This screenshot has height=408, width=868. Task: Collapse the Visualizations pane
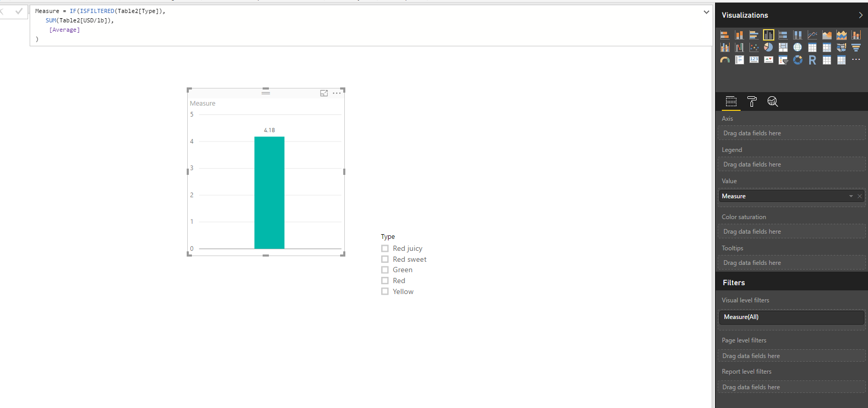(x=861, y=15)
